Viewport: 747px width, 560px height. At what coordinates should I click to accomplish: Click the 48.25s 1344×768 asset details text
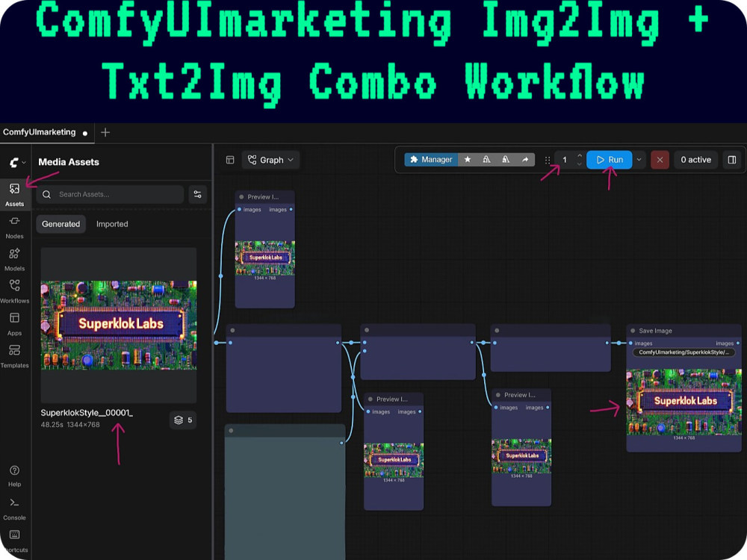pyautogui.click(x=70, y=424)
